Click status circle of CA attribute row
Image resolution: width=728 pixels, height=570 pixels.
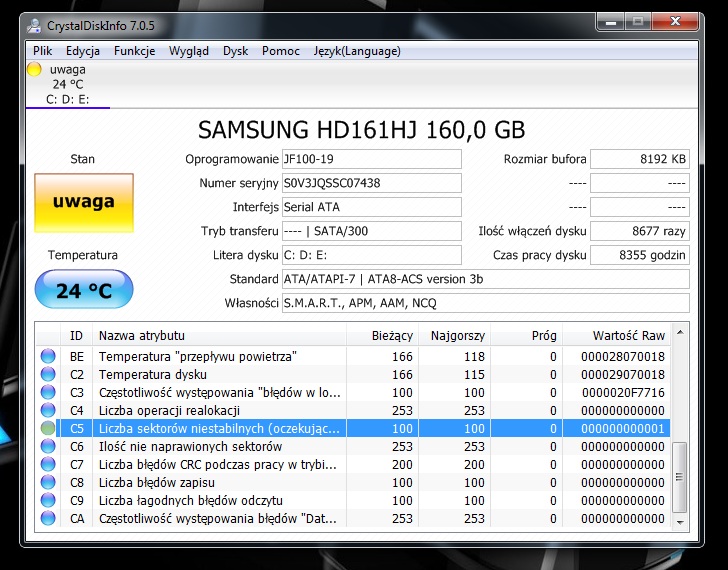tap(48, 518)
